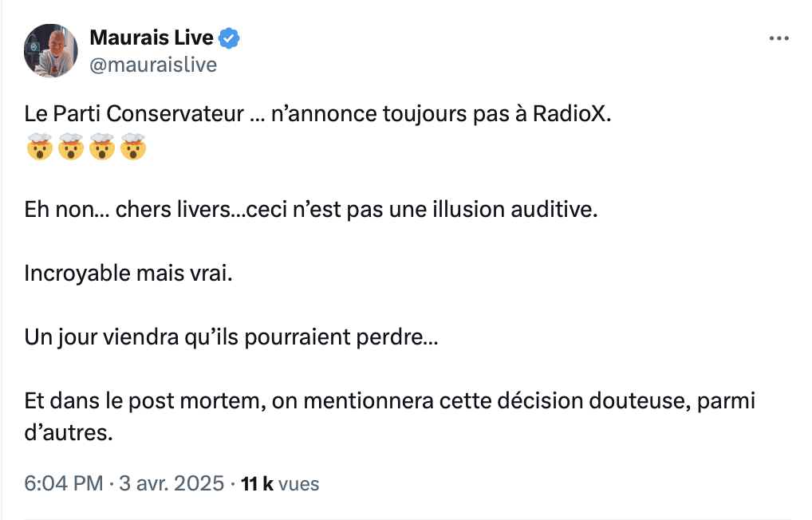
Task: Click the last exploding head emoji
Action: (133, 147)
